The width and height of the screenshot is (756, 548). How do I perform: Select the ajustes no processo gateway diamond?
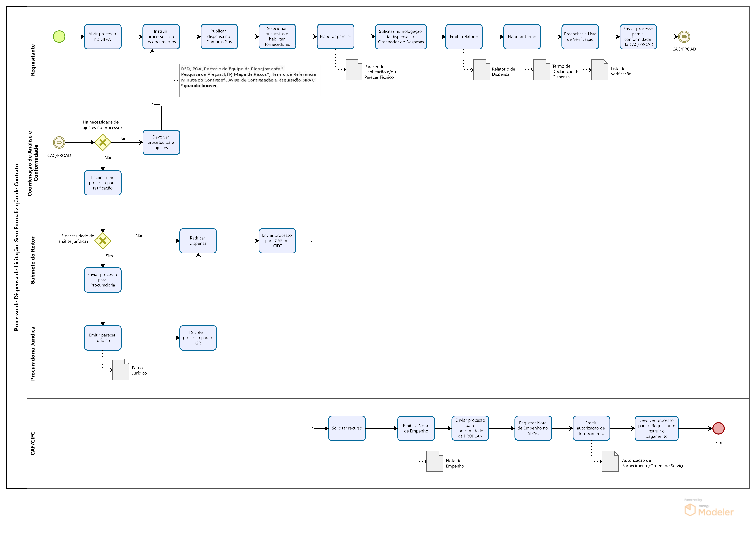coord(103,143)
